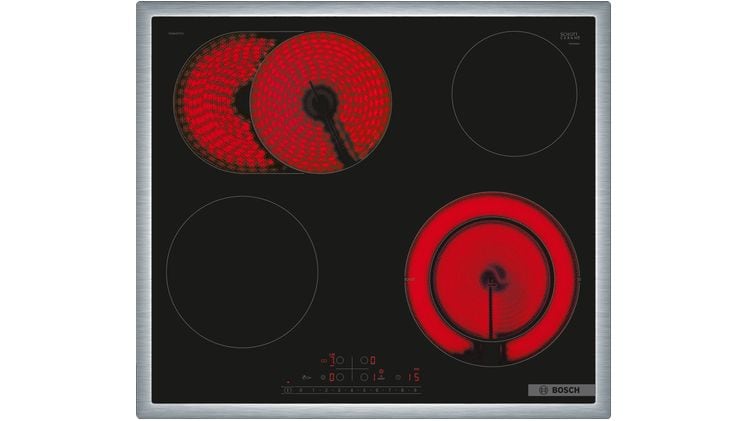Tap the timer clock icon

398,377
